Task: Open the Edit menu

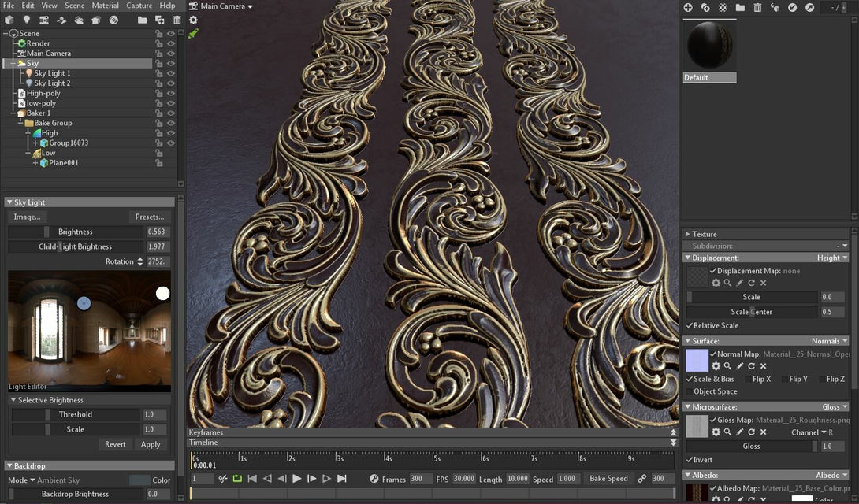Action: coord(28,6)
